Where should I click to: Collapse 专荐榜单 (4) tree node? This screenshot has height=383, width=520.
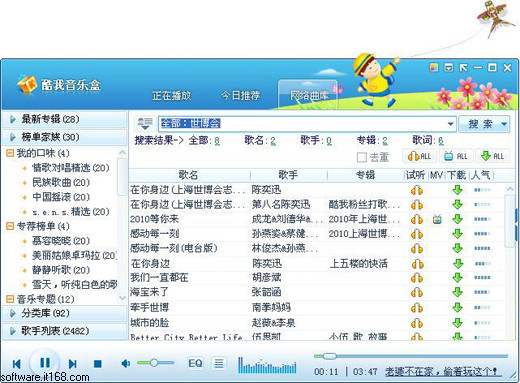pyautogui.click(x=10, y=226)
